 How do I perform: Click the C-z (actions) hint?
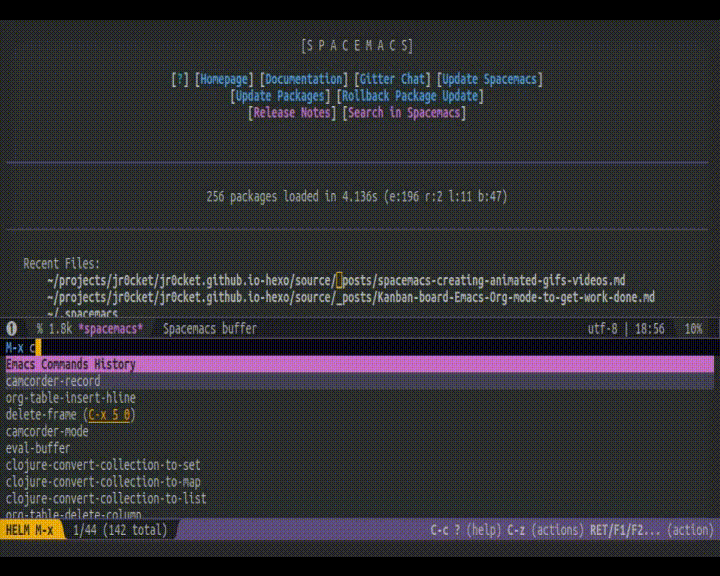coord(546,530)
